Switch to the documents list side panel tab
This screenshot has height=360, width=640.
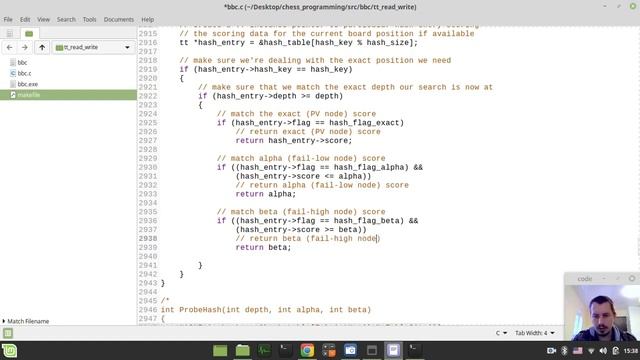coord(10,33)
